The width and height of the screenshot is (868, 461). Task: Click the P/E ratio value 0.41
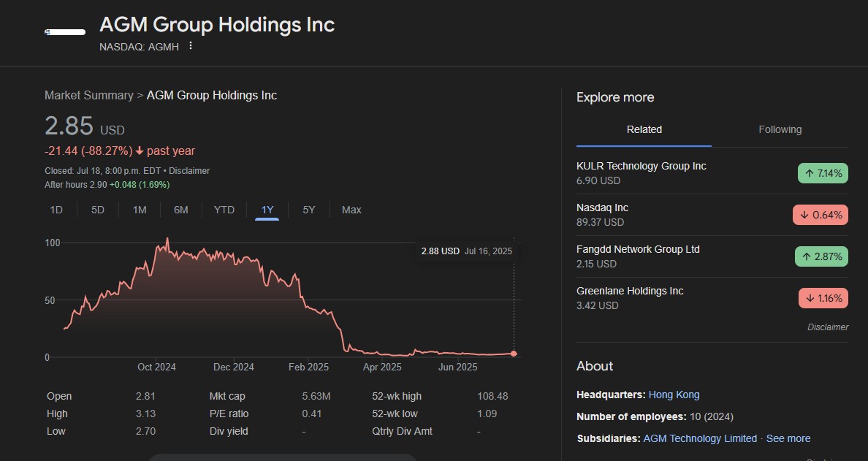(312, 414)
